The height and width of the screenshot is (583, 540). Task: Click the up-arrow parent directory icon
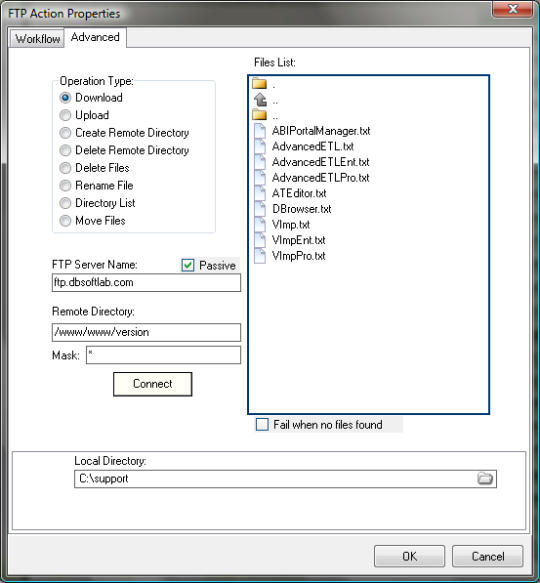point(260,100)
